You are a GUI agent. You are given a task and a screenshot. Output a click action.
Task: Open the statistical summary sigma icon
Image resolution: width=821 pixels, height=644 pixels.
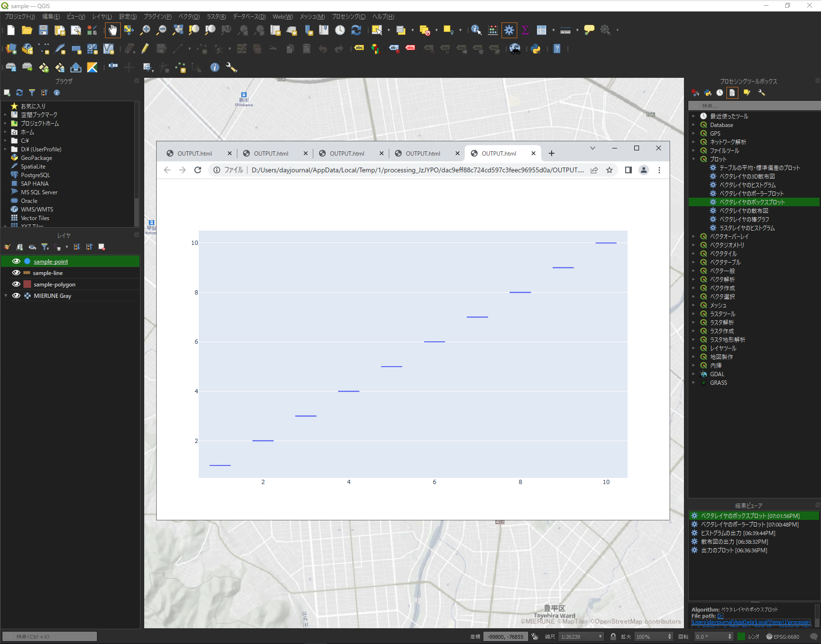pos(525,30)
